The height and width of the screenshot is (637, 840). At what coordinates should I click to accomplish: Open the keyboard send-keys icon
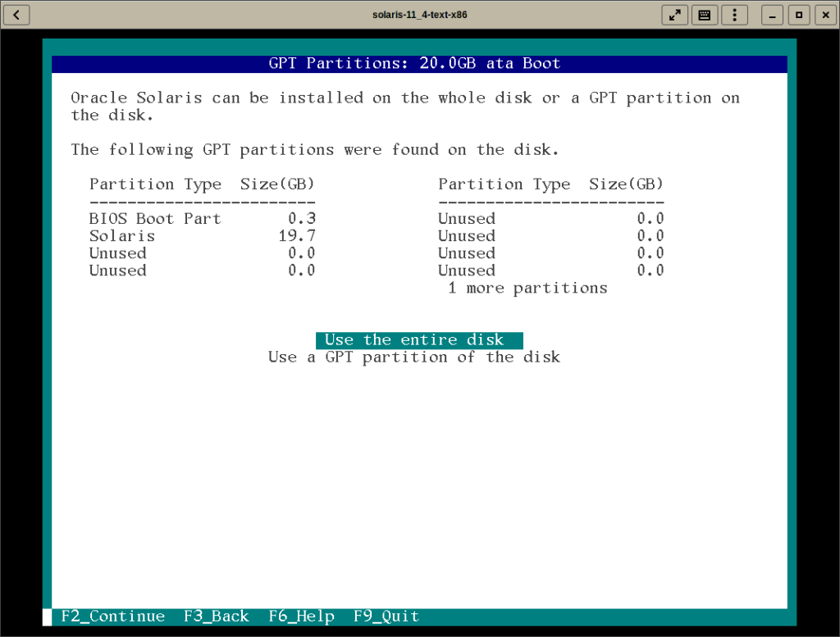point(705,15)
